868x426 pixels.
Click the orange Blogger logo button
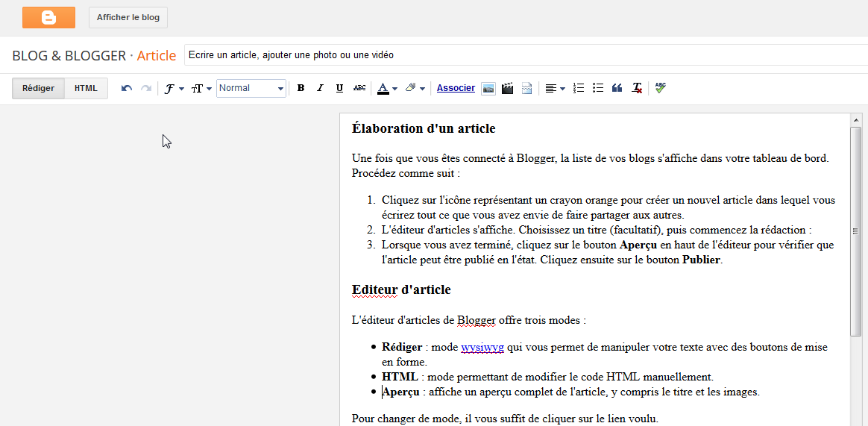coord(48,17)
